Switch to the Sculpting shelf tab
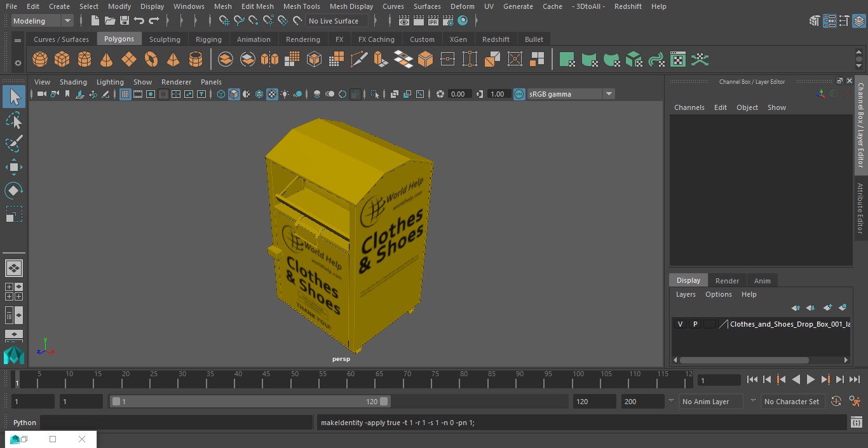This screenshot has height=448, width=868. [x=165, y=39]
